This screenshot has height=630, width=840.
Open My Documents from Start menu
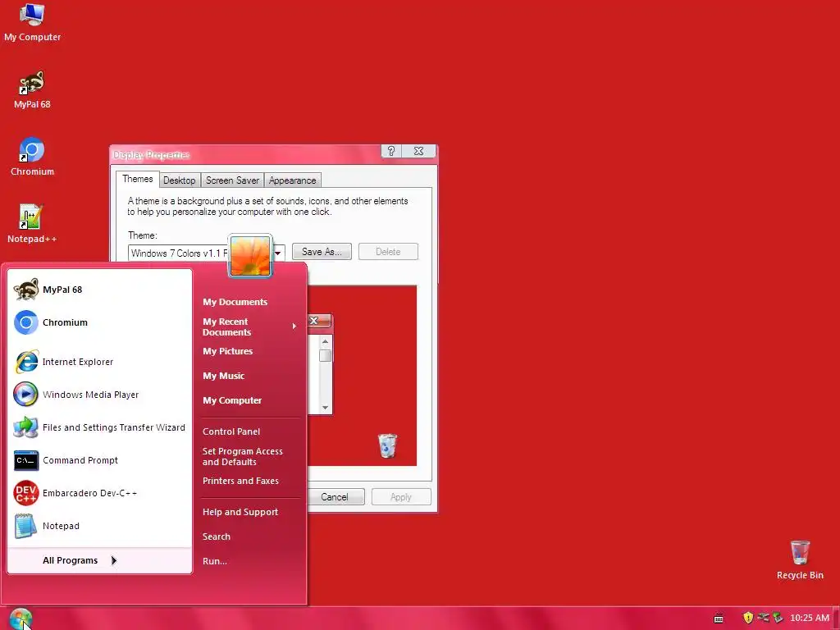click(x=235, y=302)
